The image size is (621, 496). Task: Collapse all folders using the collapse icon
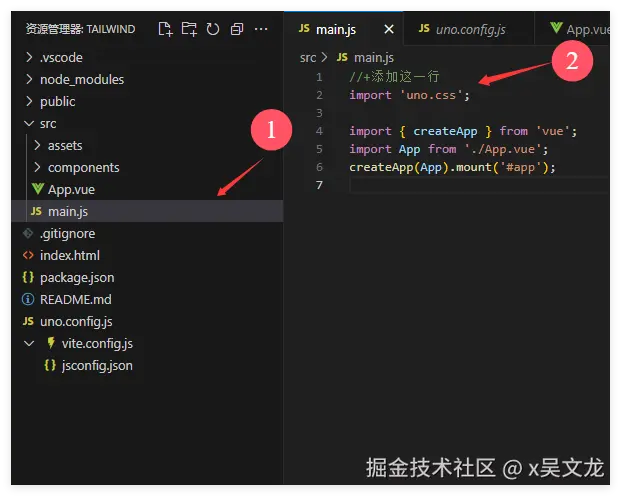click(x=237, y=29)
